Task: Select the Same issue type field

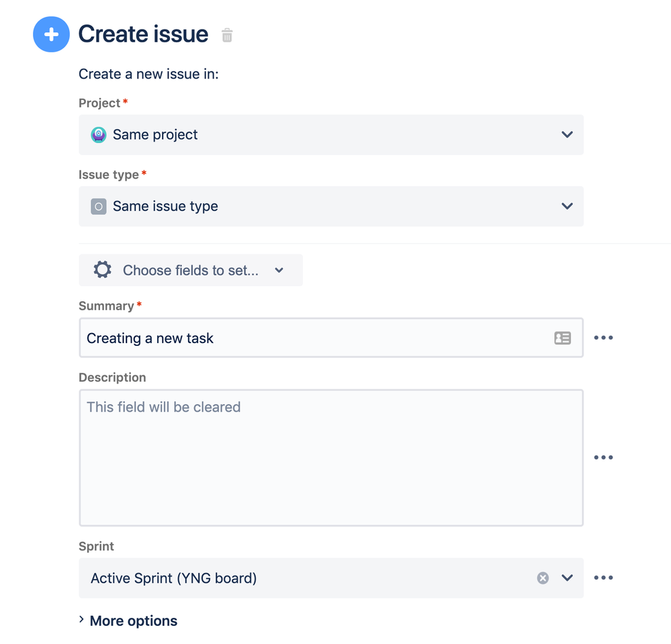Action: tap(331, 206)
